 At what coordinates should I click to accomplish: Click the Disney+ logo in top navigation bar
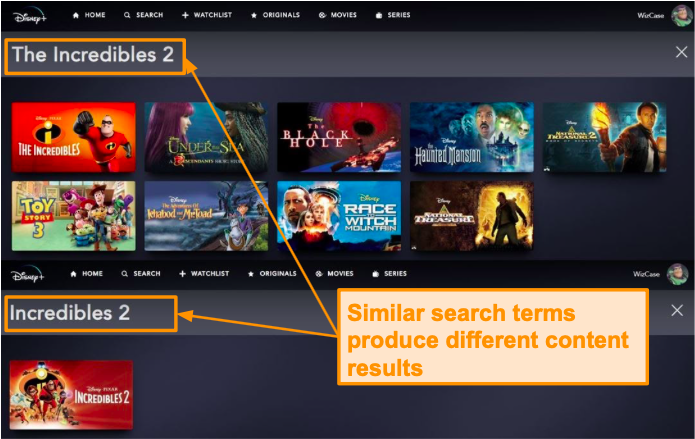click(x=30, y=17)
